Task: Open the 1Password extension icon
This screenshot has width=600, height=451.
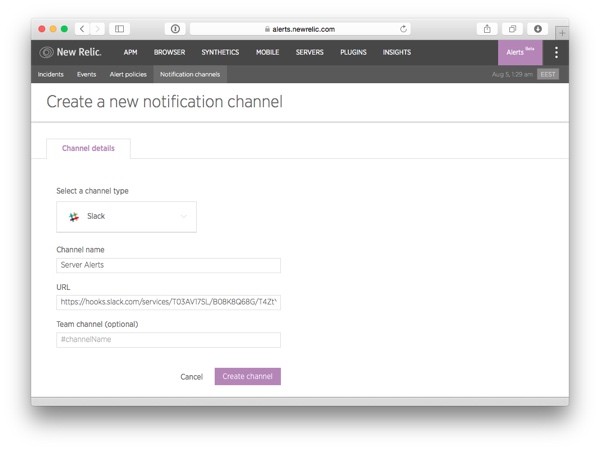Action: coord(175,29)
